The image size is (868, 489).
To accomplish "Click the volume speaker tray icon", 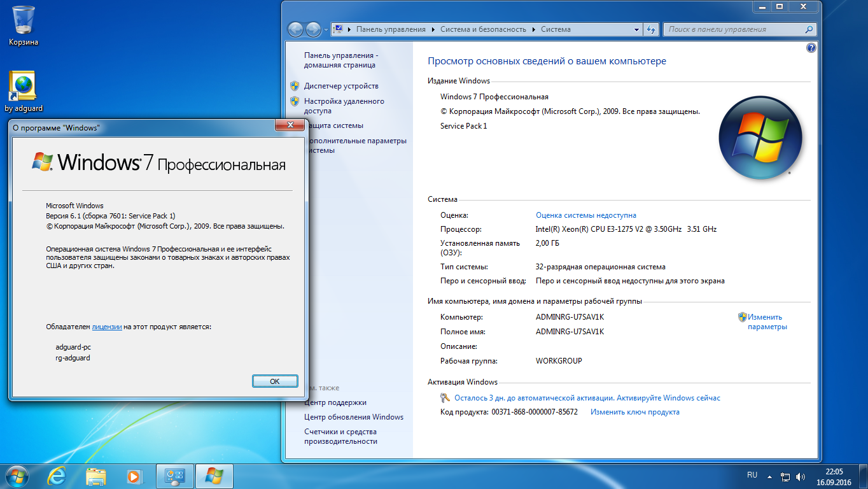I will pyautogui.click(x=801, y=476).
